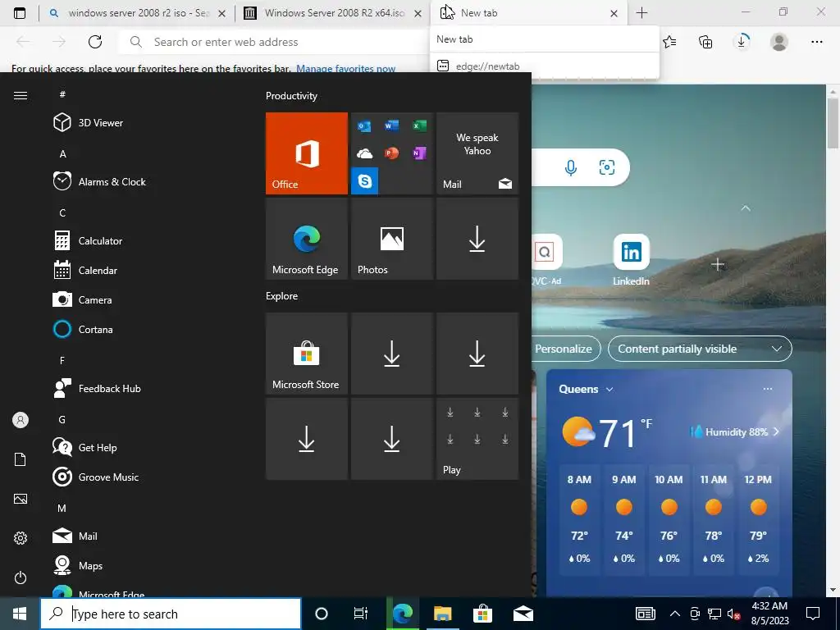Switch to Windows Server 2008 R2 x64.iso tab

click(x=331, y=13)
